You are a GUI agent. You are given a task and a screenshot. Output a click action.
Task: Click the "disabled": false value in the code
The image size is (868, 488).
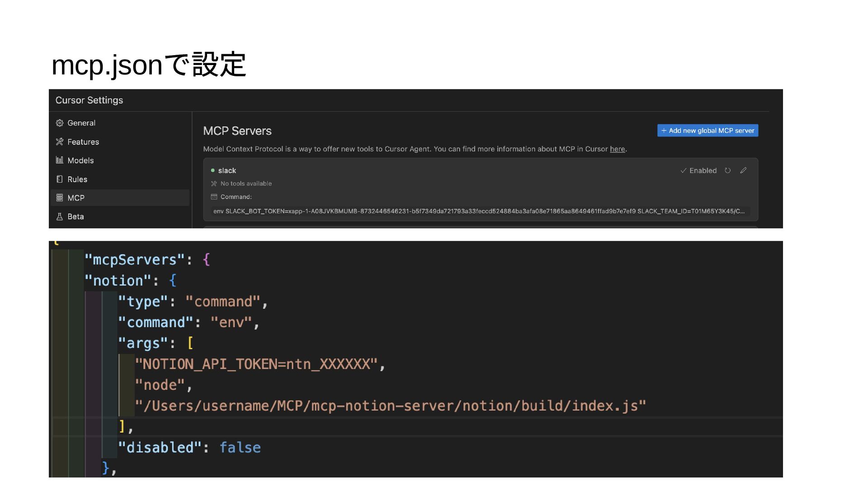pyautogui.click(x=240, y=448)
